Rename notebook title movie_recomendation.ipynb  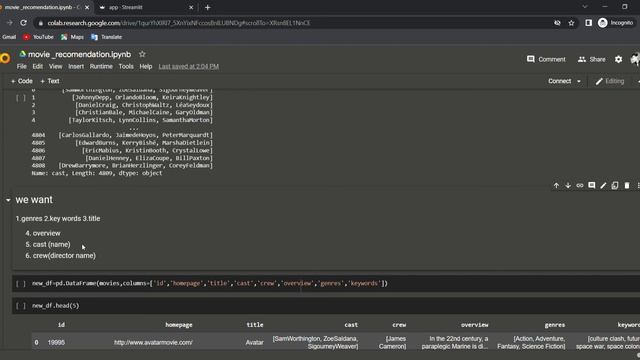pyautogui.click(x=80, y=54)
